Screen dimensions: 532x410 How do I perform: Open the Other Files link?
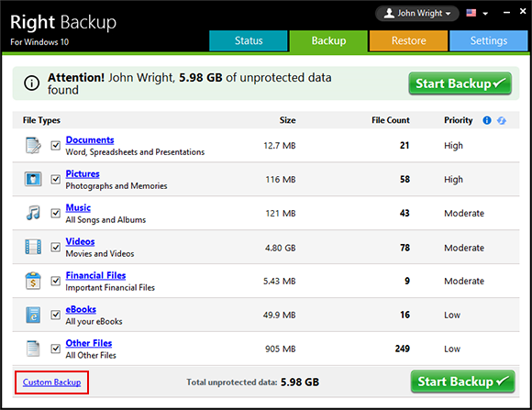pos(89,343)
